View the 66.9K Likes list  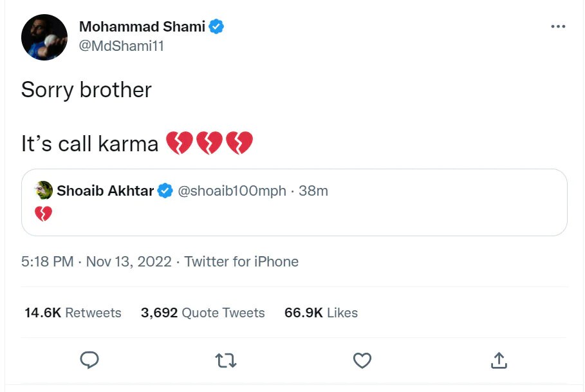(x=320, y=313)
